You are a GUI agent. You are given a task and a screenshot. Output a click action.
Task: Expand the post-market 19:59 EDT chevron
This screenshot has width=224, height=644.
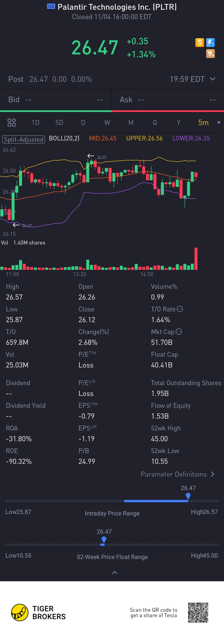pos(213,79)
